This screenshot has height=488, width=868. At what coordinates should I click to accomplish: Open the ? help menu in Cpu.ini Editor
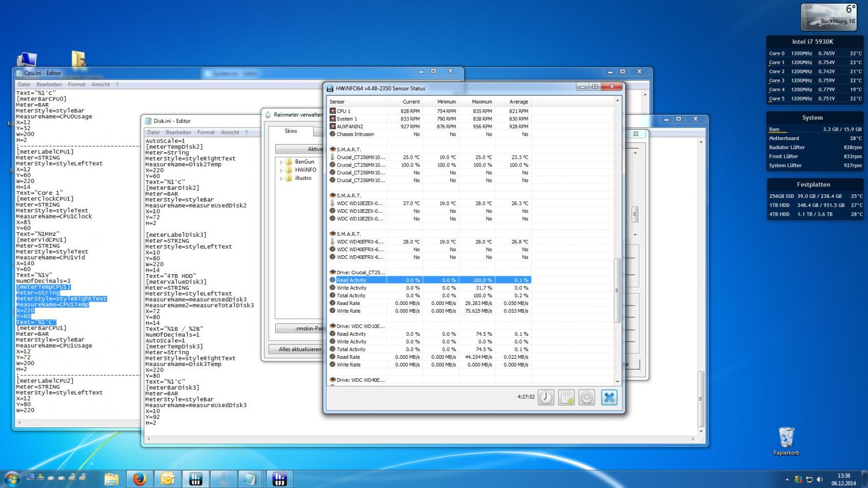[x=117, y=85]
